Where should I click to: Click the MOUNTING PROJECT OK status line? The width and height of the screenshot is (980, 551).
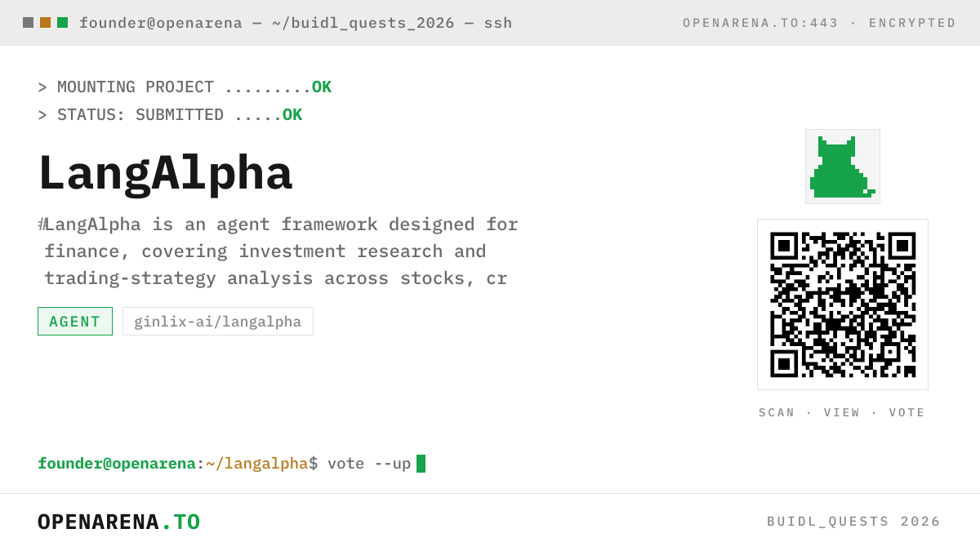[185, 87]
